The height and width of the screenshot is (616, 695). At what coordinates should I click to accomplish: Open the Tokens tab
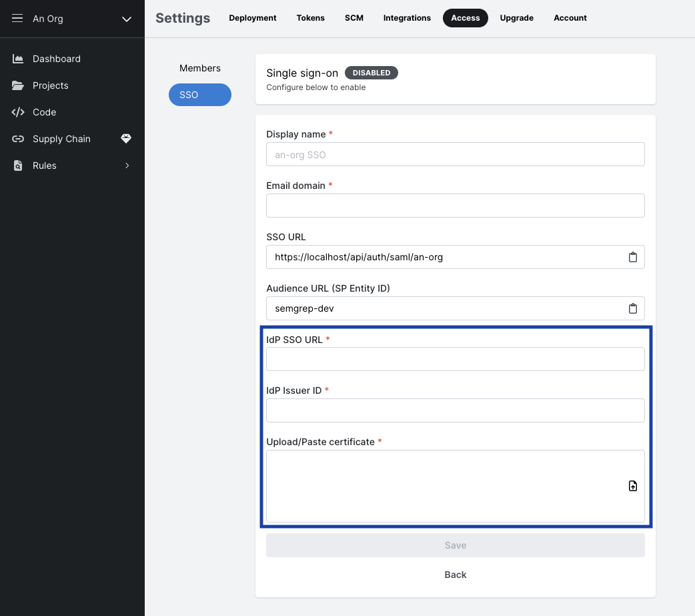tap(310, 18)
